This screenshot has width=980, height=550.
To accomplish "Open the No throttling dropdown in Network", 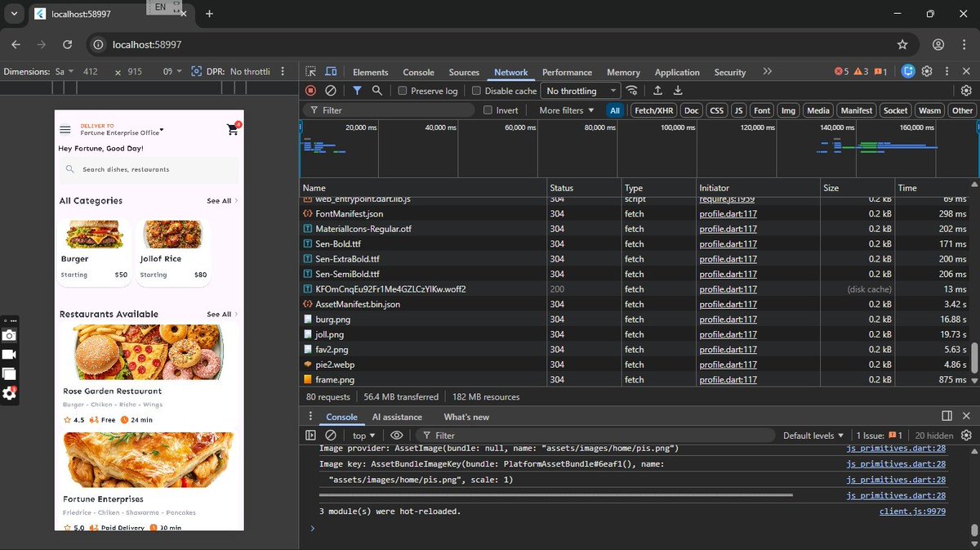I will (579, 91).
